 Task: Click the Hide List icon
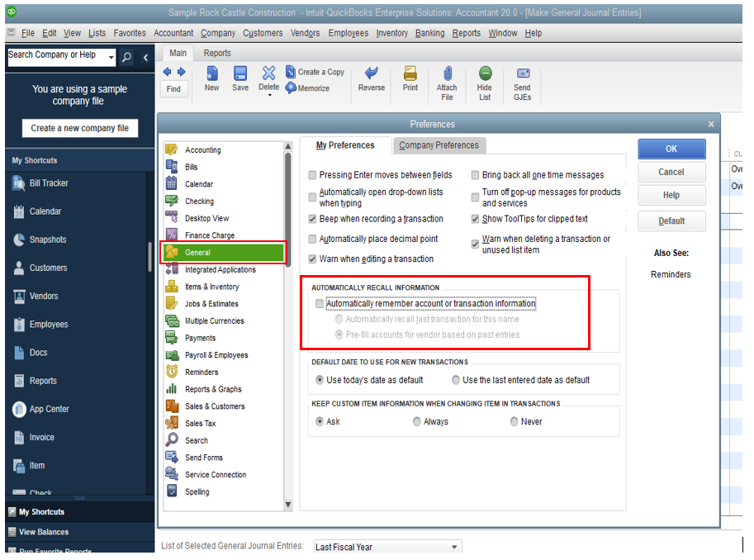pos(485,74)
